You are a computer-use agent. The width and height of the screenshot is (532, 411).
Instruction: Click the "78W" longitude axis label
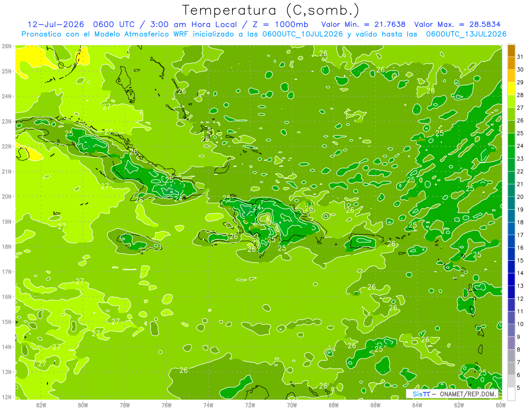(125, 405)
